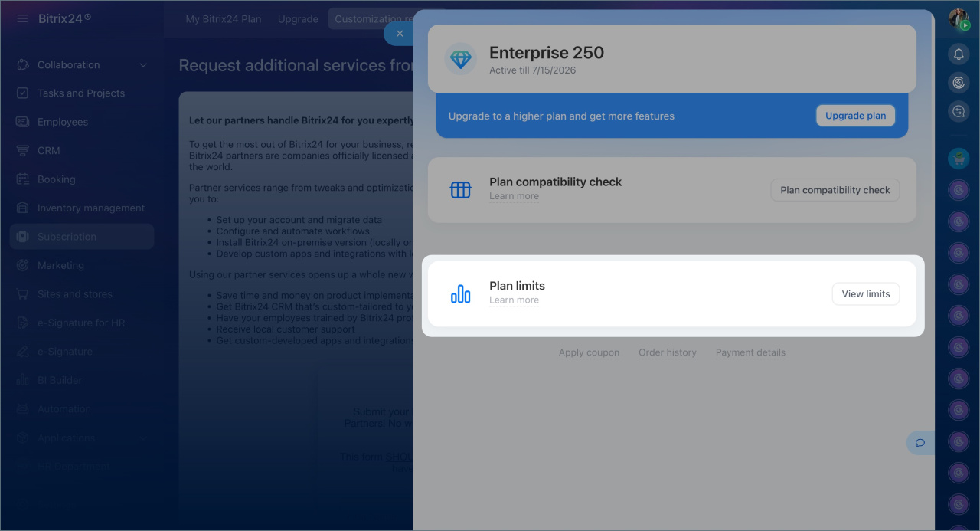Screen dimensions: 980x531
Task: Open the chat bubble widget icon
Action: tap(920, 443)
